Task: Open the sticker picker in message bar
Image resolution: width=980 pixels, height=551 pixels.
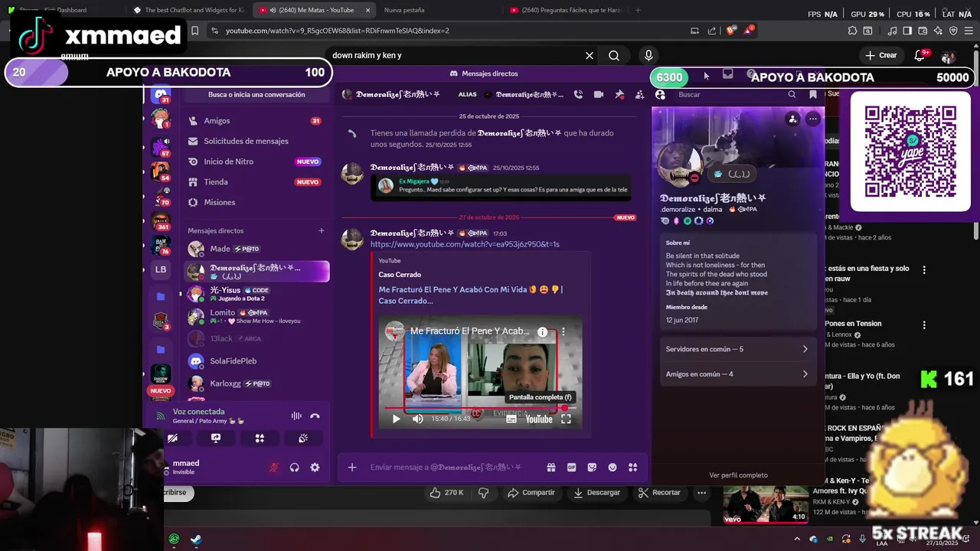Action: pos(592,468)
